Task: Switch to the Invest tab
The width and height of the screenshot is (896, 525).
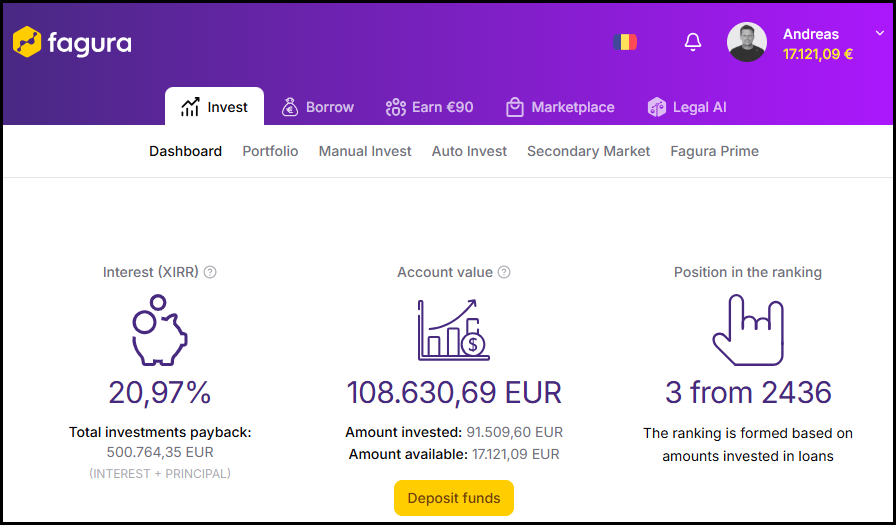Action: pos(214,107)
